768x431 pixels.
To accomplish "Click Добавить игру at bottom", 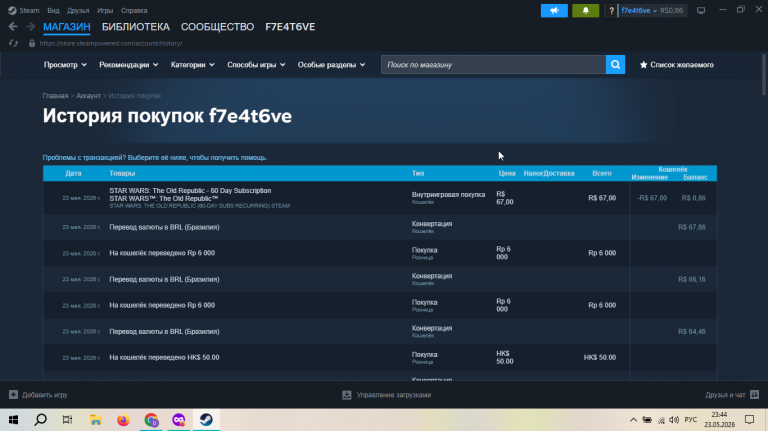I will (x=45, y=395).
